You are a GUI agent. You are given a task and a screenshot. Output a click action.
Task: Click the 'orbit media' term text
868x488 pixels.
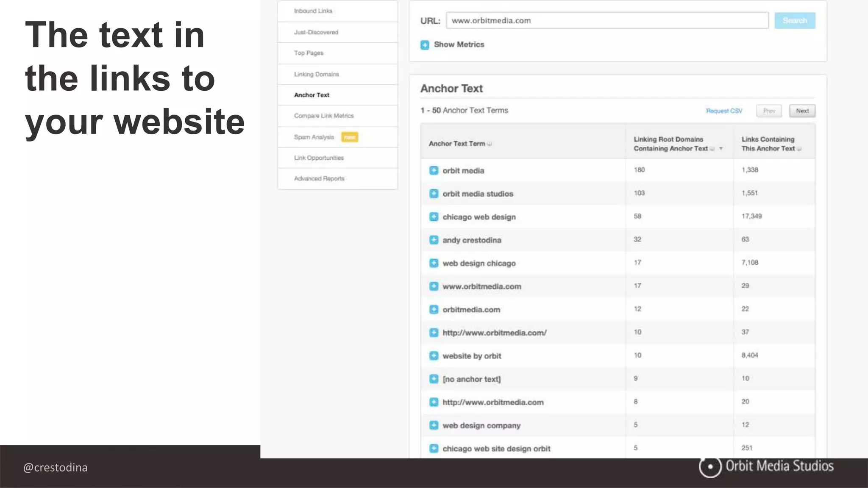(463, 171)
